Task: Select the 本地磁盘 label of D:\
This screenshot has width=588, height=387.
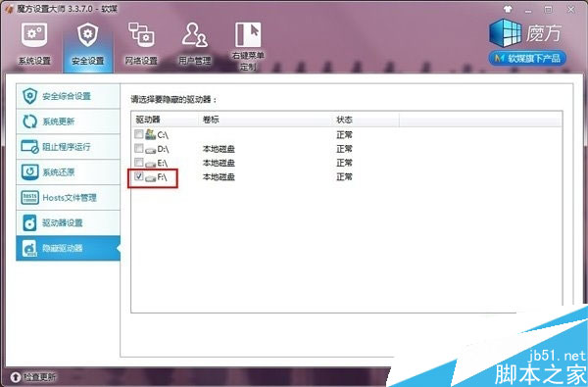Action: [219, 149]
